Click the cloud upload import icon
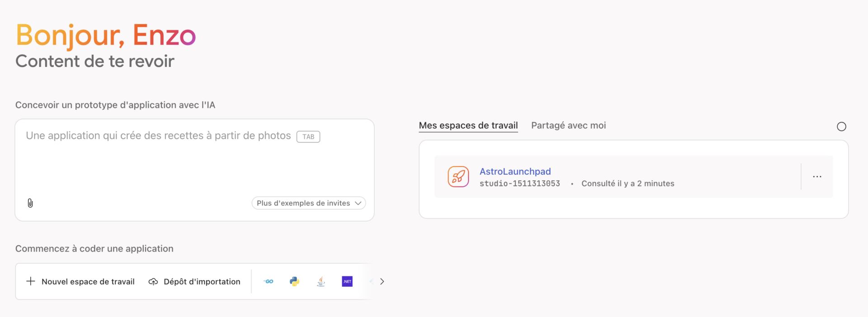 153,281
